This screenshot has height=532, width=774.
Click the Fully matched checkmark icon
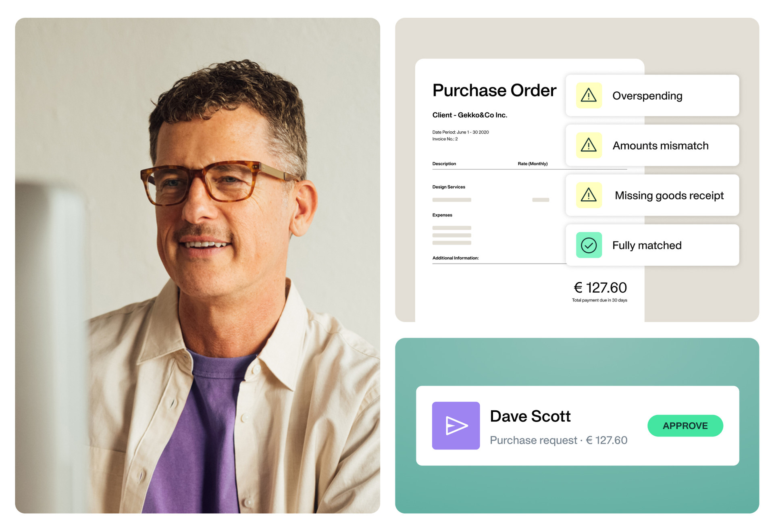[589, 246]
